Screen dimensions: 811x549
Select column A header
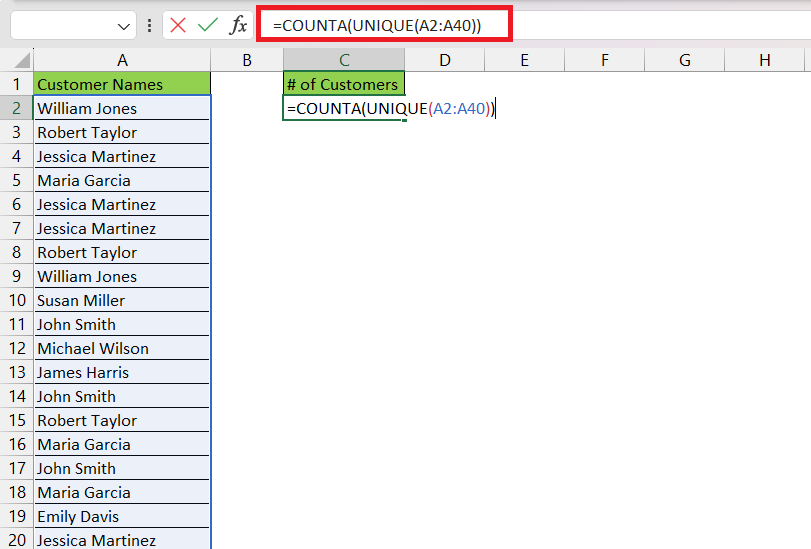click(122, 60)
